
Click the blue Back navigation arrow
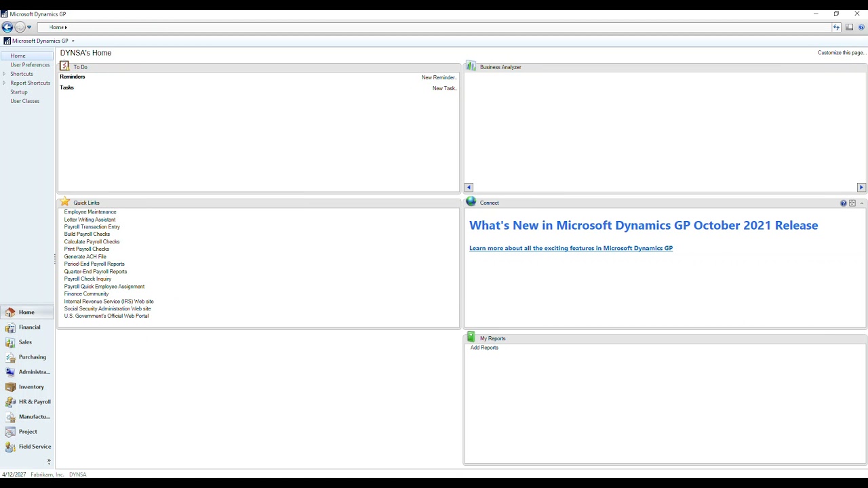coord(7,27)
